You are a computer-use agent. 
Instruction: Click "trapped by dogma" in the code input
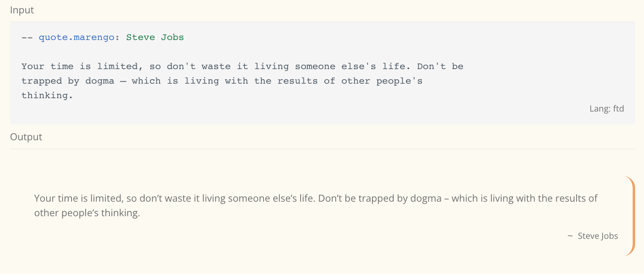click(68, 81)
